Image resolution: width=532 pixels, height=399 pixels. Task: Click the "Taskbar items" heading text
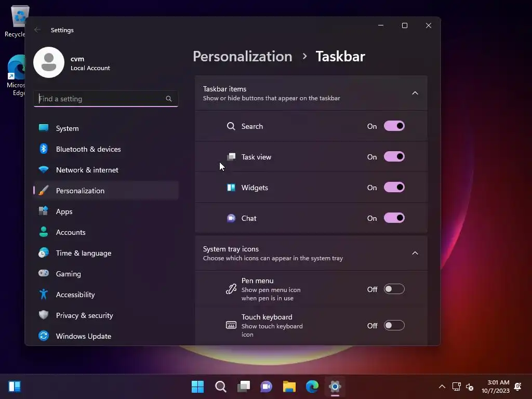click(224, 89)
